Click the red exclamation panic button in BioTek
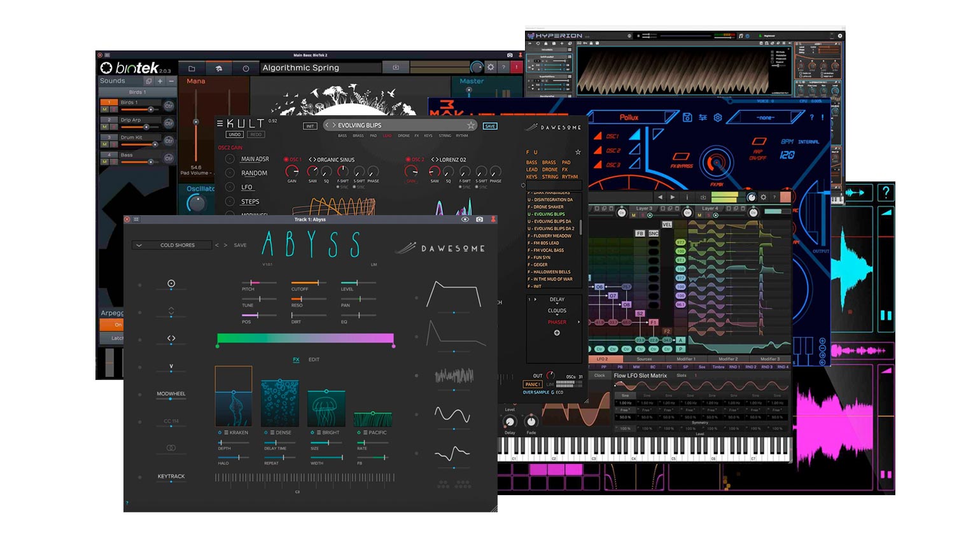Screen dimensions: 980x541 click(x=516, y=67)
